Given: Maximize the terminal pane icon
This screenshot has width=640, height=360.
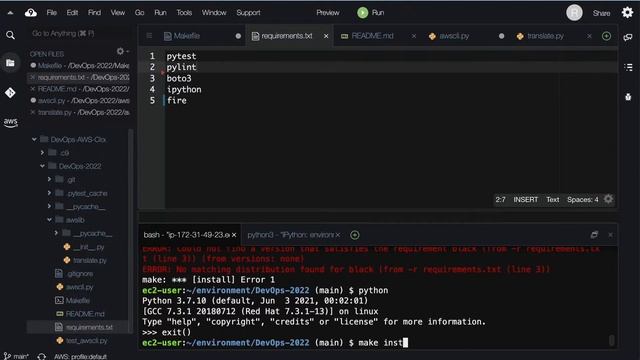Looking at the screenshot, I should (594, 234).
